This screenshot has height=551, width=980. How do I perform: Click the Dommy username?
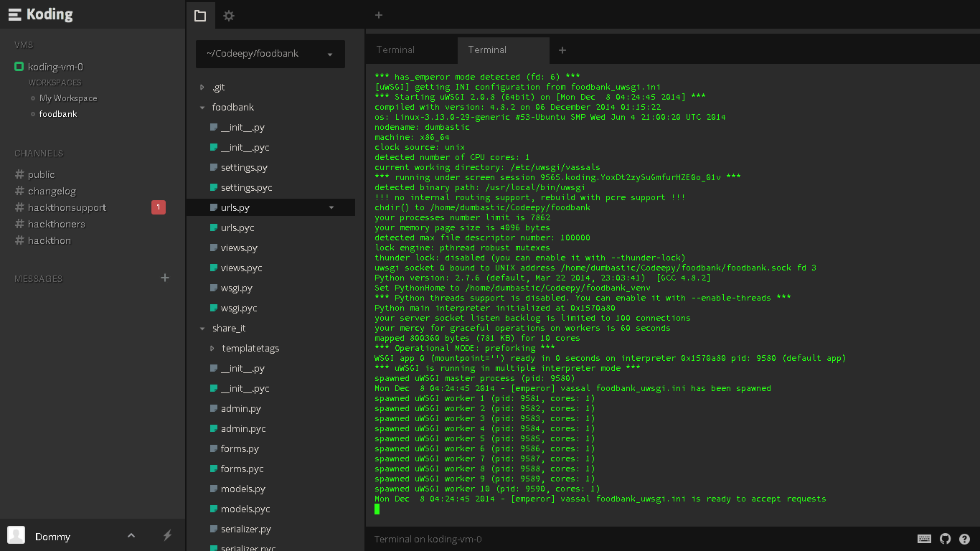[52, 537]
